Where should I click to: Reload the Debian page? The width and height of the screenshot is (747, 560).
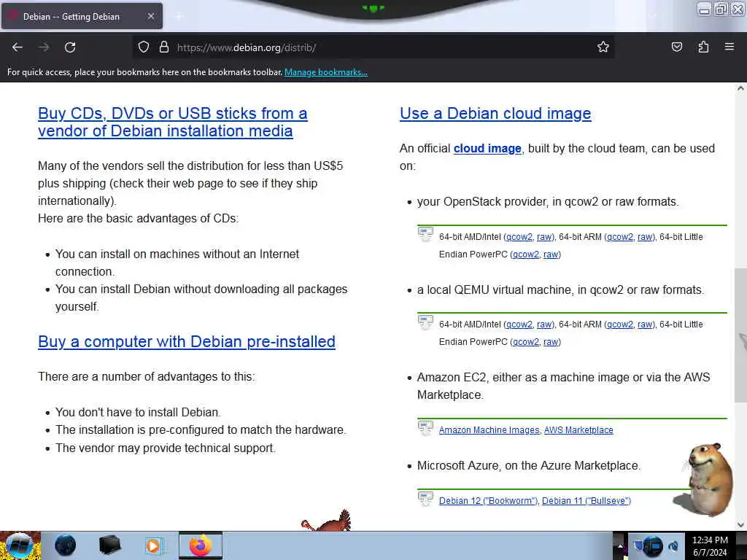pyautogui.click(x=70, y=47)
